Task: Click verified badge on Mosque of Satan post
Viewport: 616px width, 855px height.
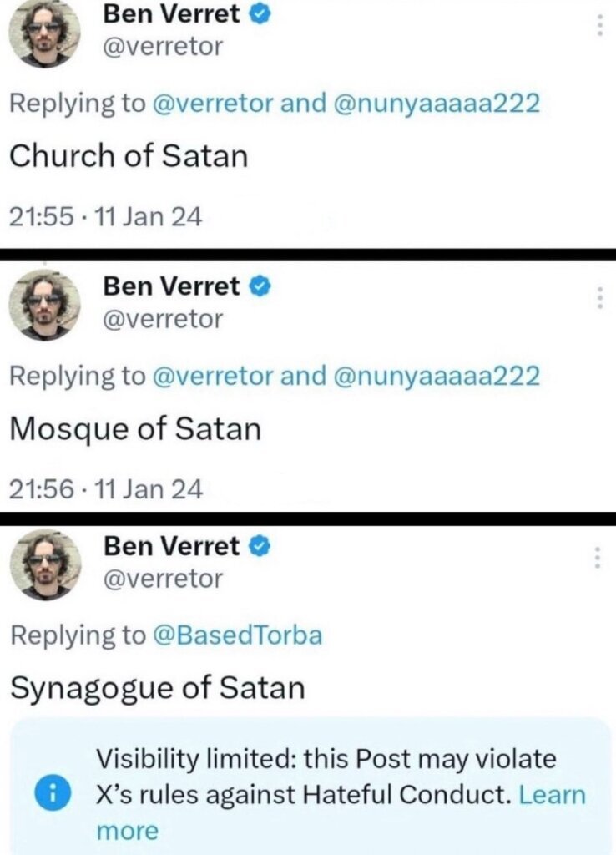Action: [260, 287]
